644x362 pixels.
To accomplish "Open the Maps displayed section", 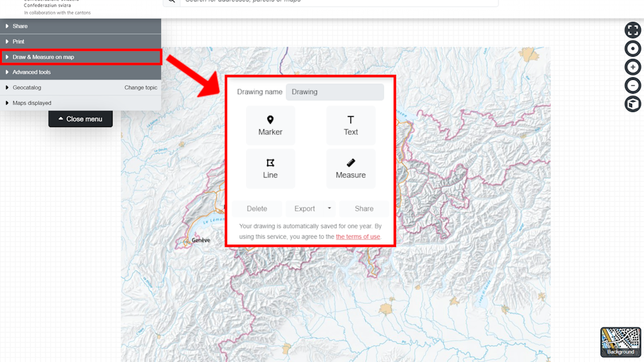I will pos(31,103).
